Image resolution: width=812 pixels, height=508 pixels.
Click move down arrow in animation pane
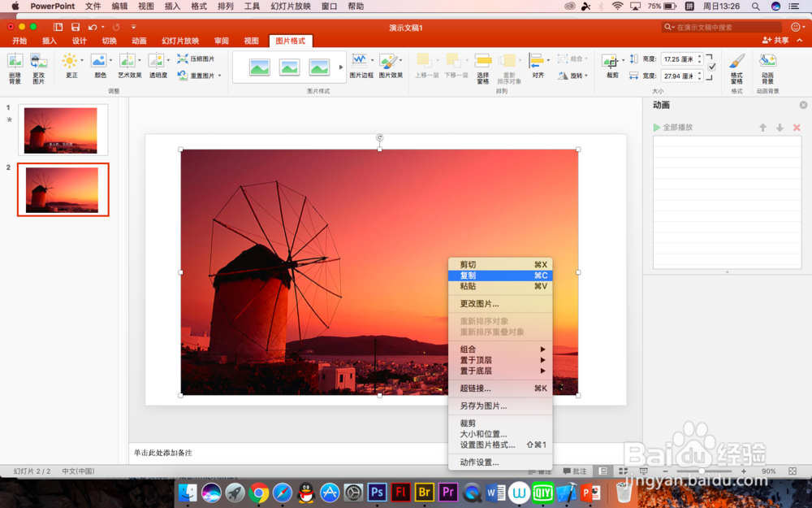[x=780, y=128]
